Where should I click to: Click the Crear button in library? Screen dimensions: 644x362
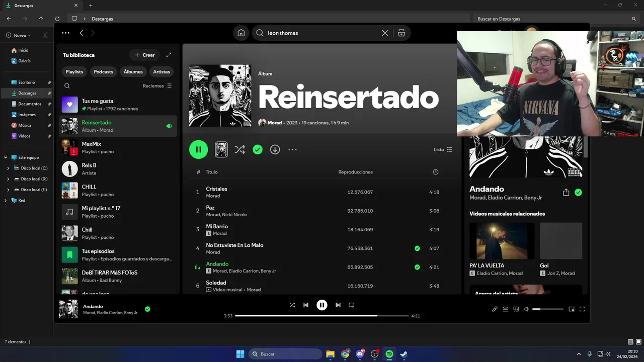tap(144, 55)
